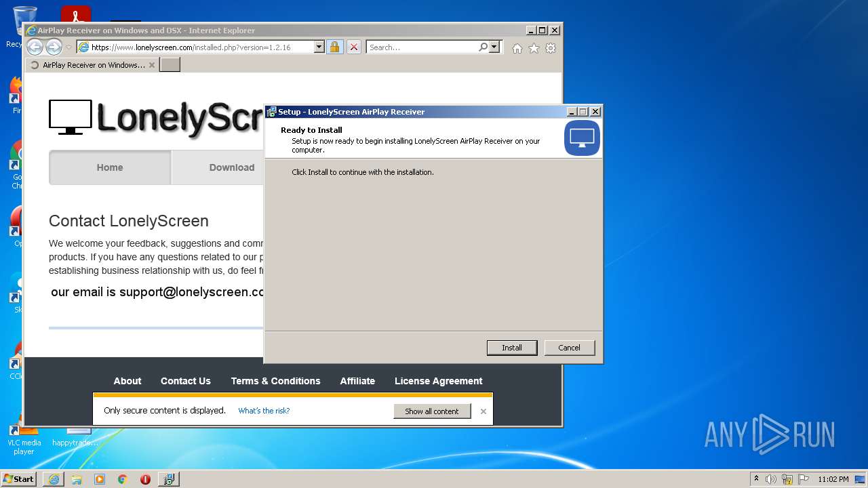Open the Favorites star icon
The height and width of the screenshot is (488, 868).
(534, 48)
